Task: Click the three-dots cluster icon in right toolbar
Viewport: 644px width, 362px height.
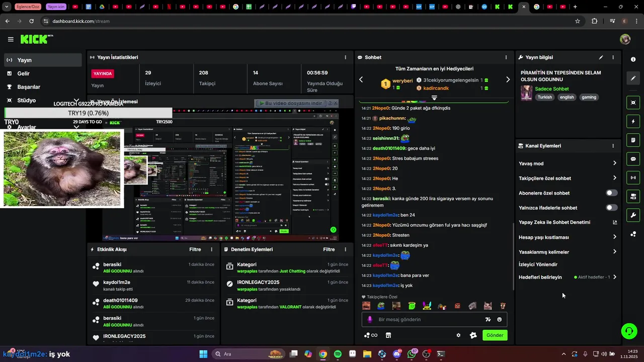Action: [633, 234]
